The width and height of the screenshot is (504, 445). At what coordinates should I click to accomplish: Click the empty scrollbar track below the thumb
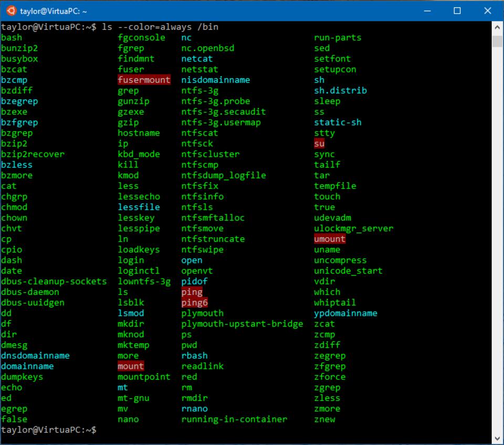point(498,236)
